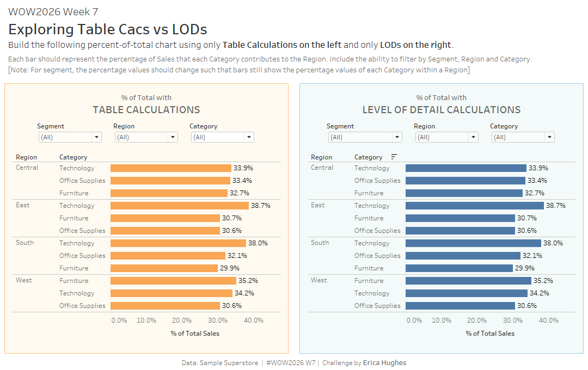Click Category column header in orange chart
Image resolution: width=588 pixels, height=370 pixels.
pos(73,157)
